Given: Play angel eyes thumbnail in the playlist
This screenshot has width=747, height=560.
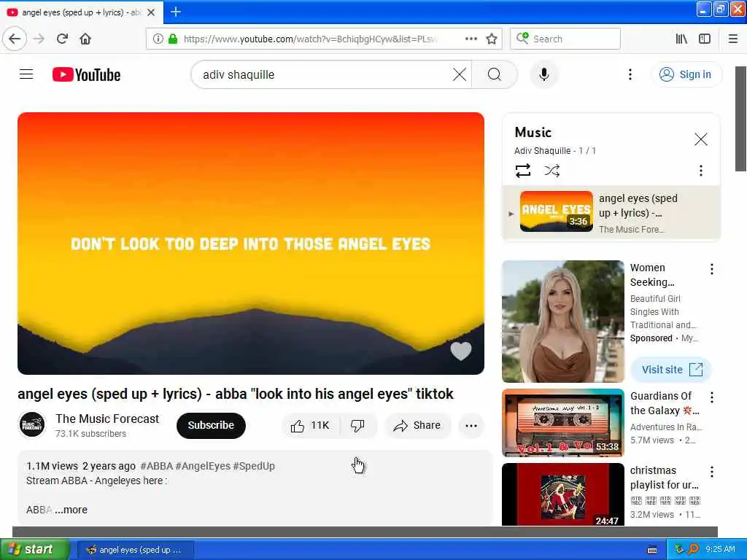Looking at the screenshot, I should 556,211.
